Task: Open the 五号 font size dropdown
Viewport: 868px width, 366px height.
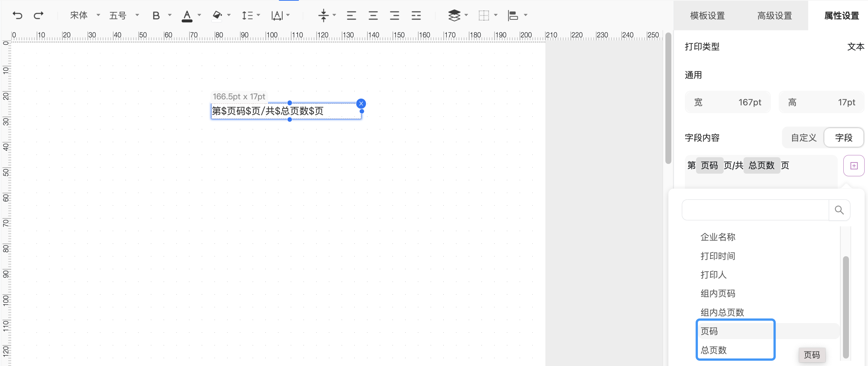Action: coord(124,15)
